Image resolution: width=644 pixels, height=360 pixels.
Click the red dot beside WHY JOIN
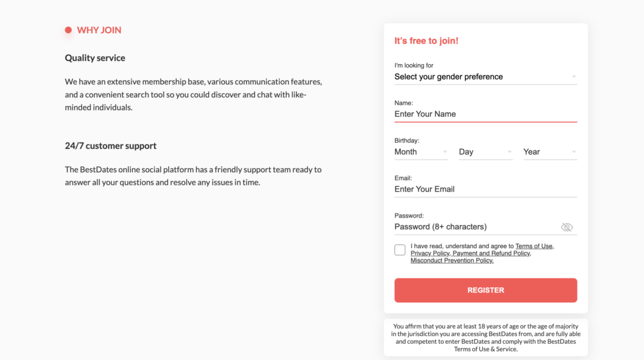[x=68, y=30]
